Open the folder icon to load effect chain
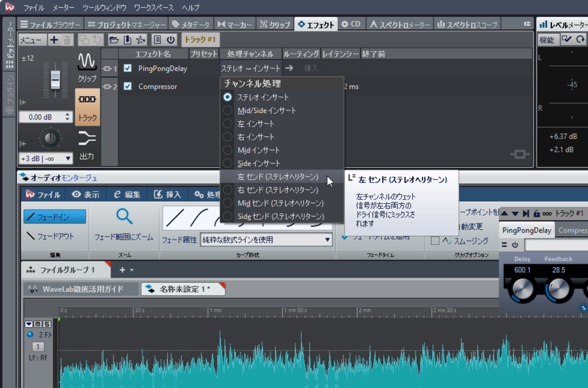The image size is (588, 388). coord(114,40)
